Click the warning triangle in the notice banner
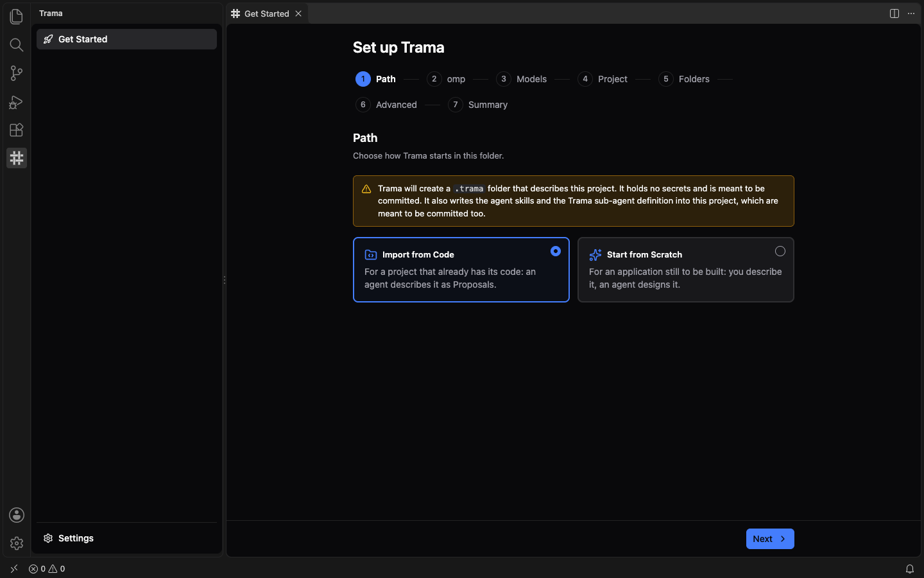The height and width of the screenshot is (578, 924). coord(366,189)
